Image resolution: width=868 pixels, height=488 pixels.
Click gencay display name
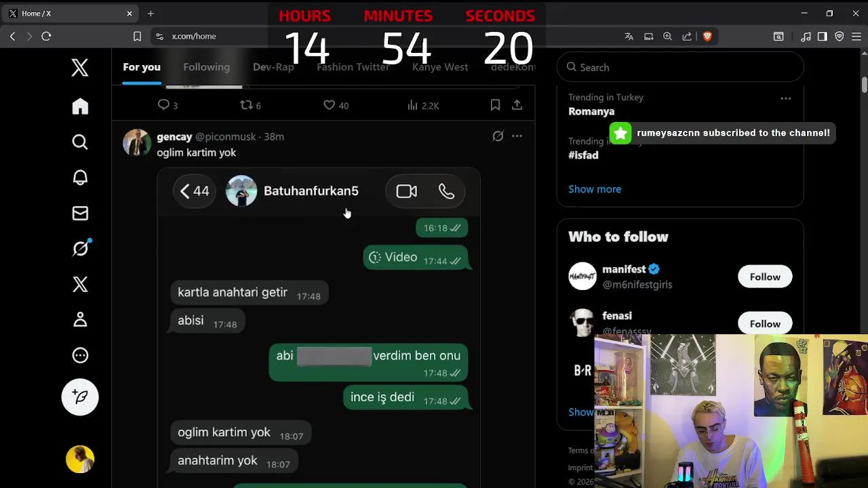click(x=174, y=136)
